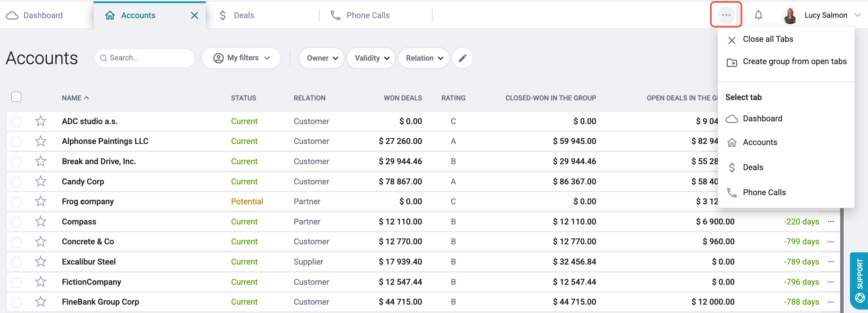This screenshot has height=313, width=868.
Task: Star the ADC studio a.s. account
Action: point(41,121)
